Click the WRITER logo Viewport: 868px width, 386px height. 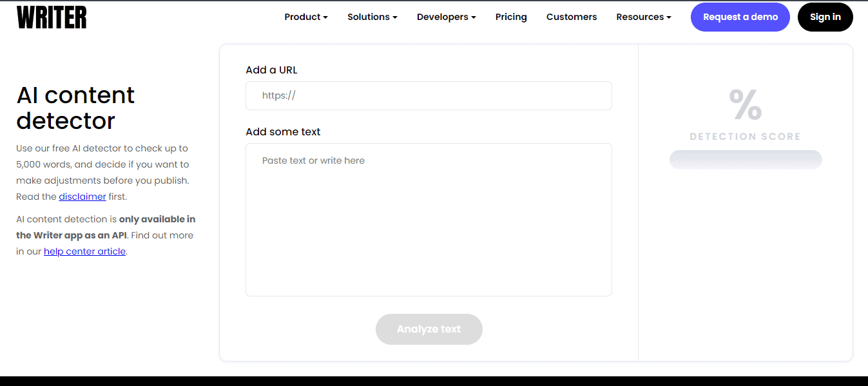(x=52, y=17)
